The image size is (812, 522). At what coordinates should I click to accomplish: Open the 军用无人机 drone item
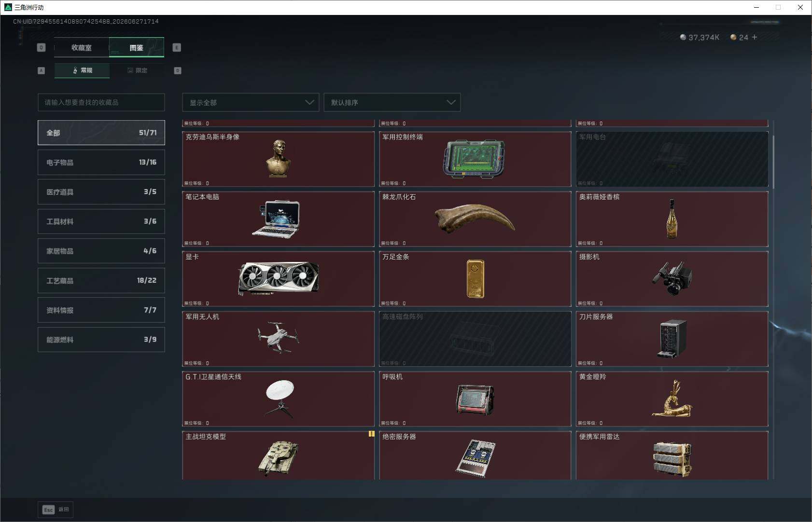(278, 339)
